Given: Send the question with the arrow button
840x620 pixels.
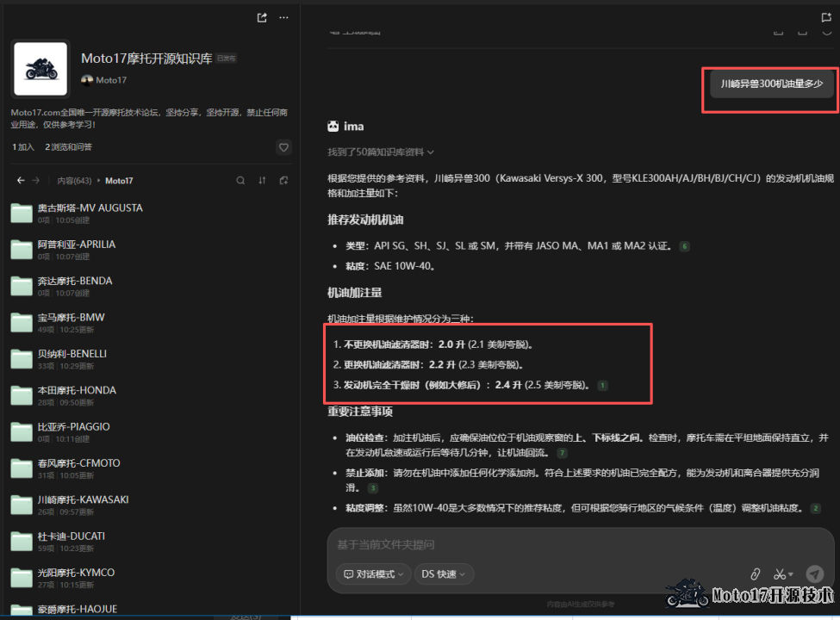Looking at the screenshot, I should (x=814, y=573).
